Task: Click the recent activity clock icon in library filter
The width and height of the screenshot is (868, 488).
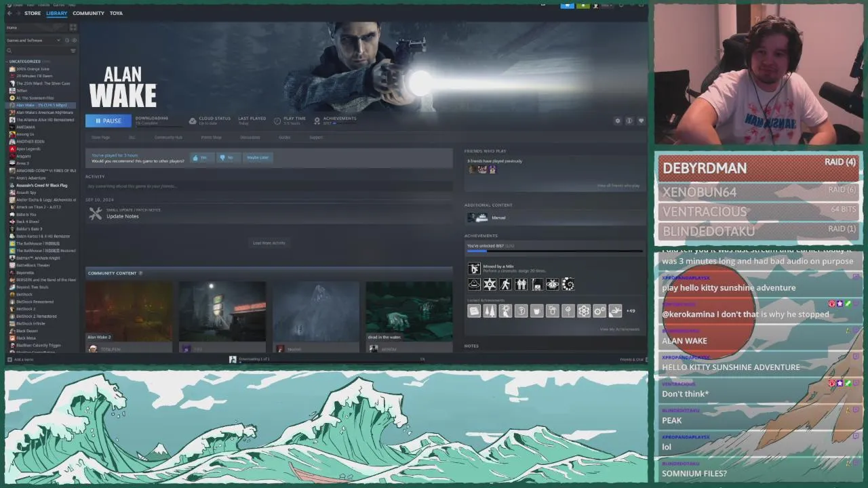Action: point(66,40)
